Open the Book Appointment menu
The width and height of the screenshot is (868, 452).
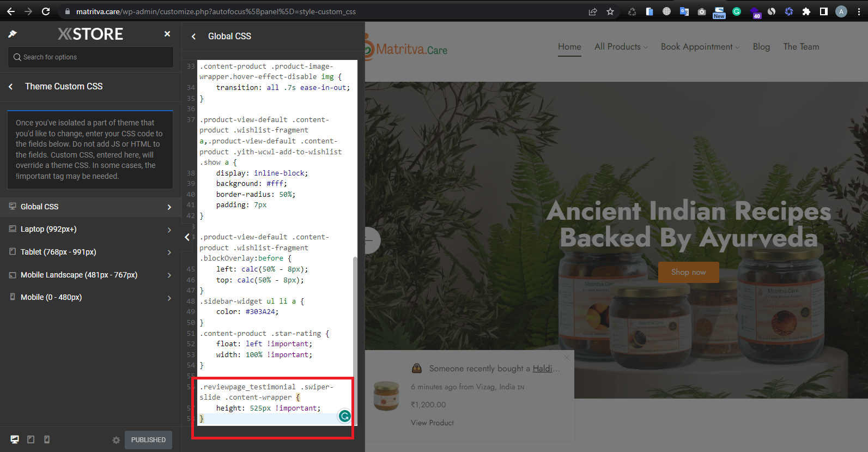coord(700,47)
